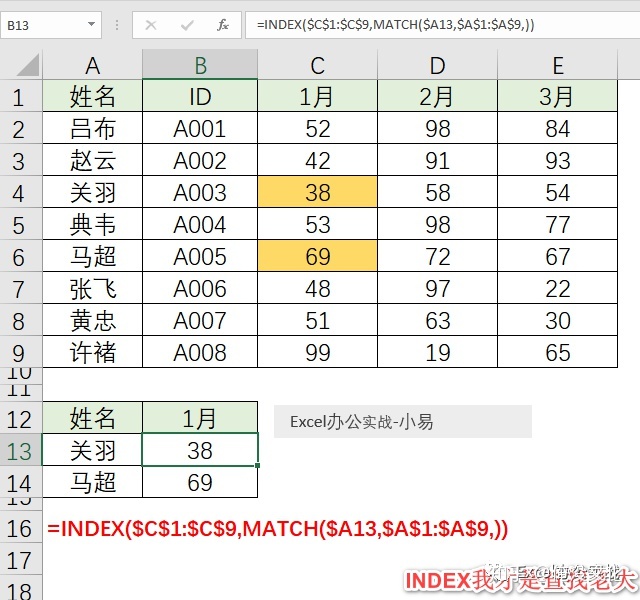Image resolution: width=640 pixels, height=600 pixels.
Task: Select cell 72 in column D
Action: [x=438, y=256]
